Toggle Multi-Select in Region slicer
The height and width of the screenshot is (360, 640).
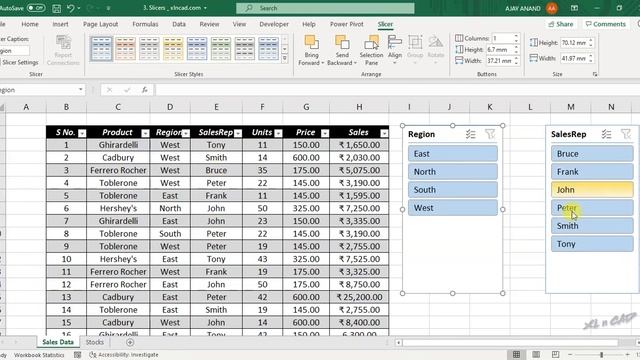tap(471, 134)
